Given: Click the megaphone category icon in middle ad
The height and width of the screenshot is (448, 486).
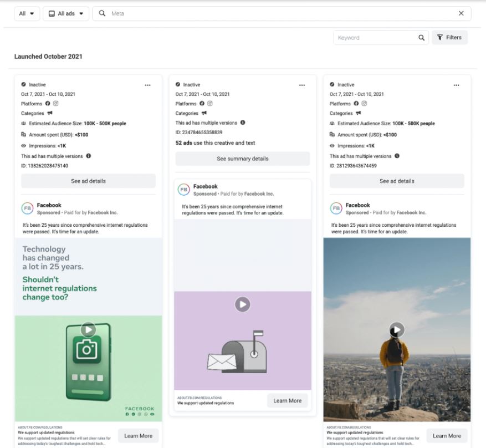Looking at the screenshot, I should [x=204, y=113].
